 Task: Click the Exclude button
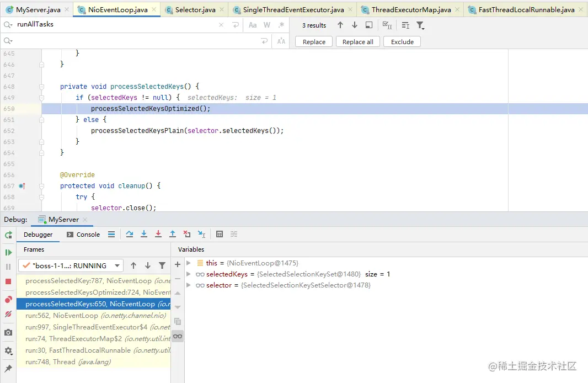point(402,41)
